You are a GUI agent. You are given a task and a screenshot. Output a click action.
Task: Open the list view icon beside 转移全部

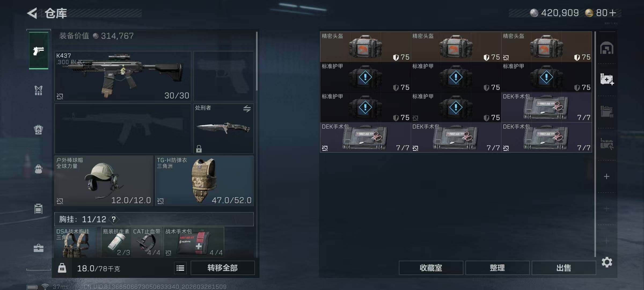click(x=180, y=268)
